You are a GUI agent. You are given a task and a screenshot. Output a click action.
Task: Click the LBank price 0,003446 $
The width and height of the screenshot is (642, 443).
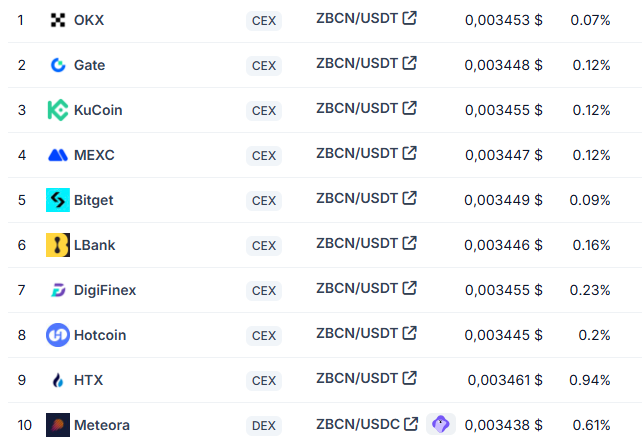[503, 245]
